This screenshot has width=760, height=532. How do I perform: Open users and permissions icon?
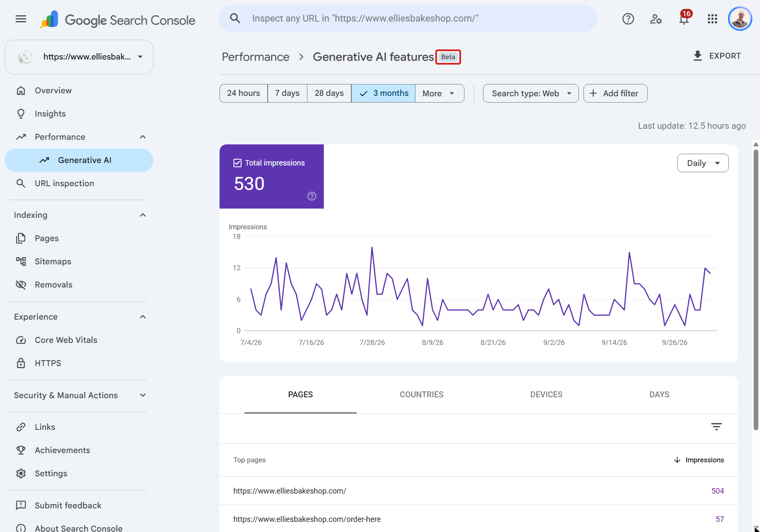point(656,19)
